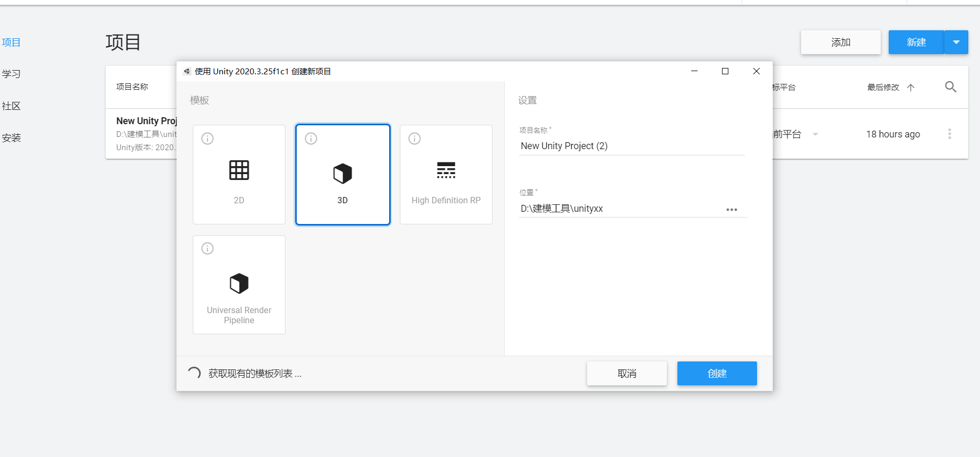Minimize the create project dialog
The height and width of the screenshot is (457, 980).
click(x=694, y=71)
